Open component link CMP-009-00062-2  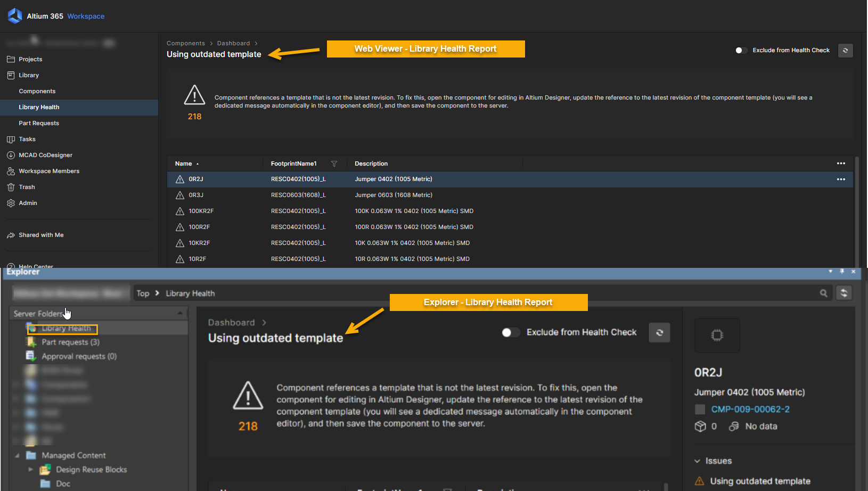(750, 409)
